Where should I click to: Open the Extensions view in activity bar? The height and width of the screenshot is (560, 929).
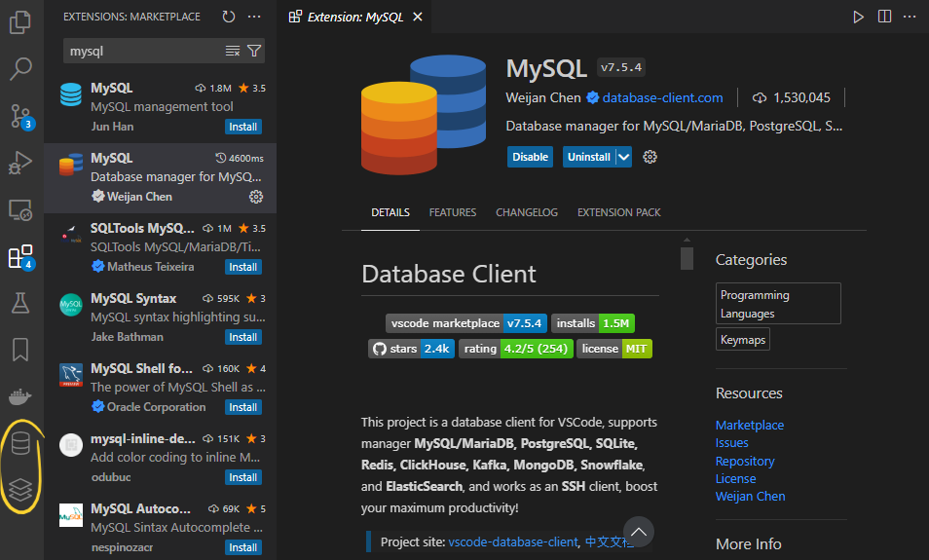tap(20, 256)
